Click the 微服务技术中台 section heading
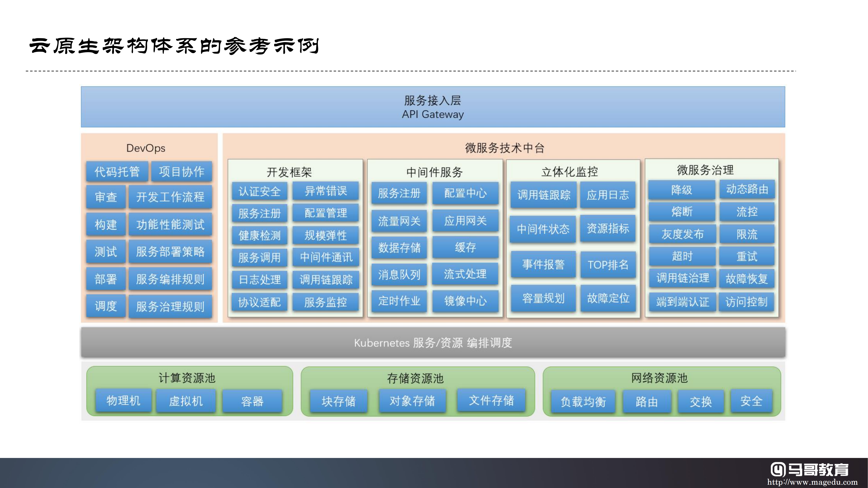This screenshot has width=868, height=488. point(504,148)
